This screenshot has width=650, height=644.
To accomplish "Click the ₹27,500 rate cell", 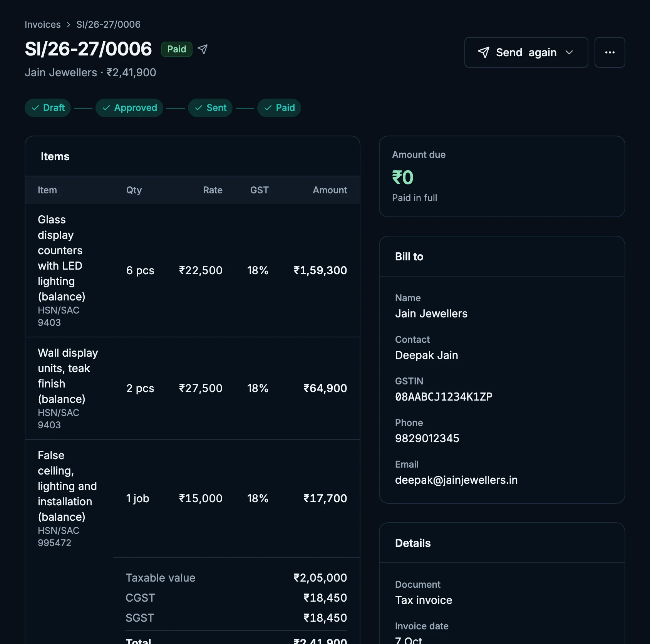I will [201, 388].
